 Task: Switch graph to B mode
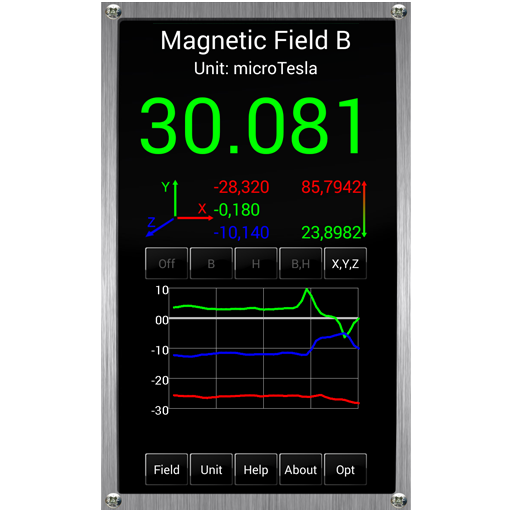211,263
